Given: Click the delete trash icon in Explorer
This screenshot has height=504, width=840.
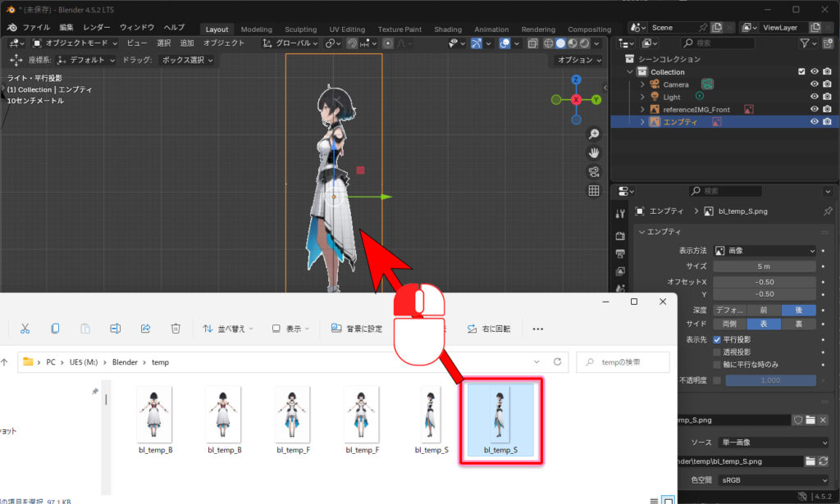Looking at the screenshot, I should [x=176, y=329].
